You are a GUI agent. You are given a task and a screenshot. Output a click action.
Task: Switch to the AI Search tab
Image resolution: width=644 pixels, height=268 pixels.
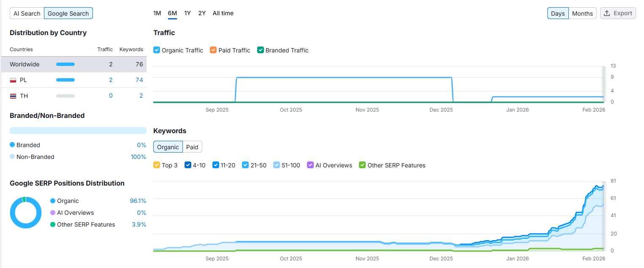[x=27, y=13]
